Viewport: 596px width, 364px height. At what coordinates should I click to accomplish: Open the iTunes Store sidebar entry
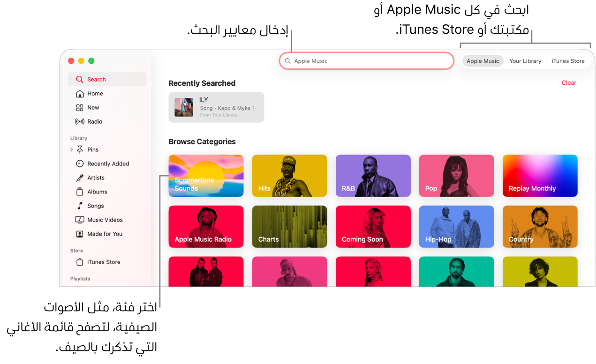104,262
